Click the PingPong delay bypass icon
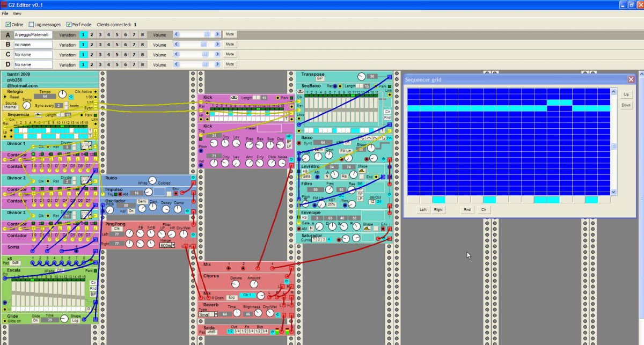This screenshot has width=644, height=345. (193, 234)
